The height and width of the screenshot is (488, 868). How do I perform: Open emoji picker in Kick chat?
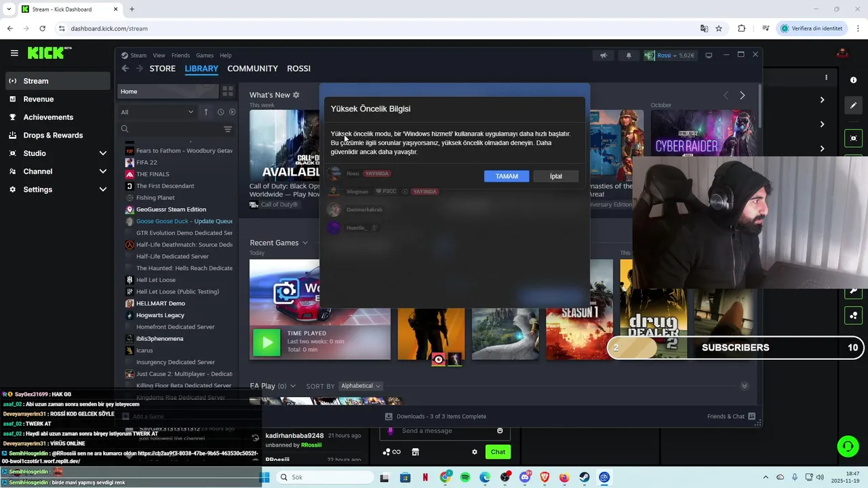[x=500, y=431]
